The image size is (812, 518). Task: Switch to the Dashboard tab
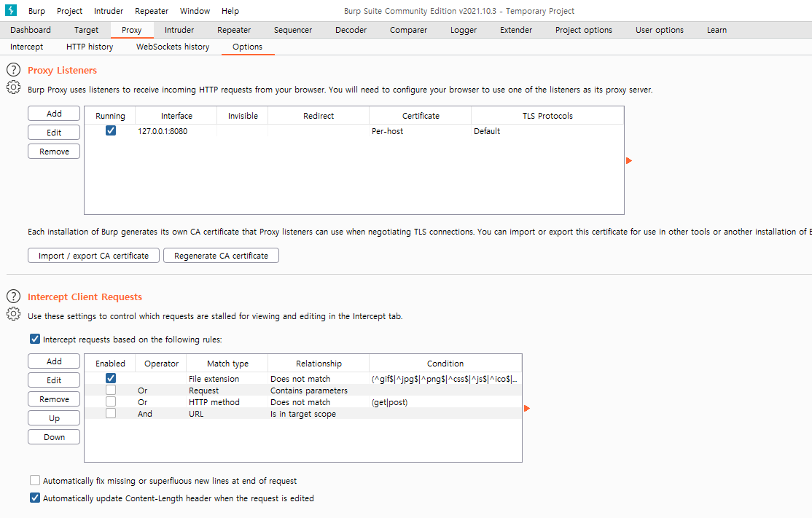point(31,30)
